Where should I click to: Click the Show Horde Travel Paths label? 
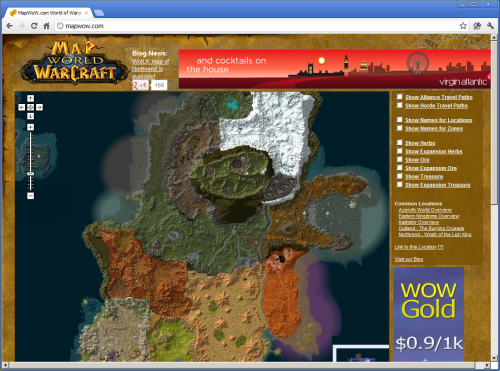tap(436, 106)
